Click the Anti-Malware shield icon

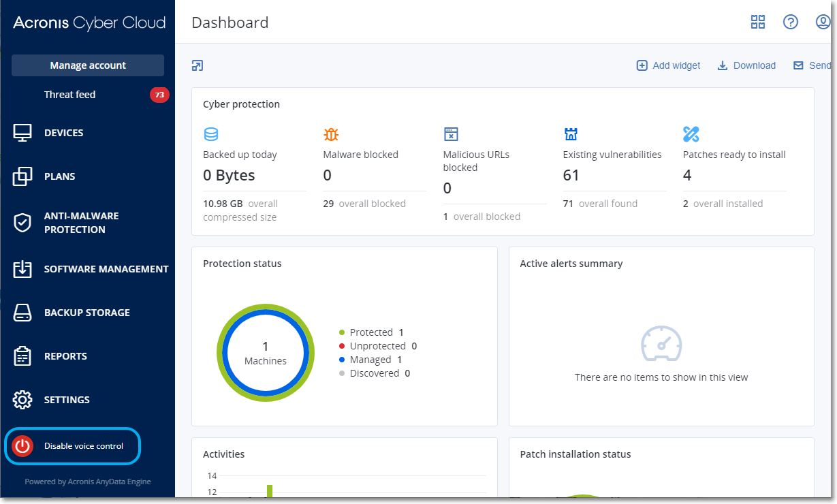[22, 223]
